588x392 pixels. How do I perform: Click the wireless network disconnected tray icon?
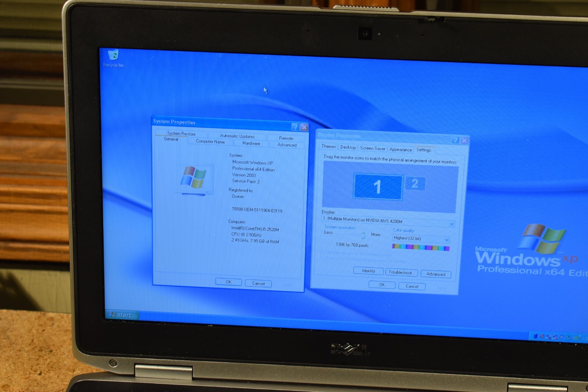(x=549, y=337)
